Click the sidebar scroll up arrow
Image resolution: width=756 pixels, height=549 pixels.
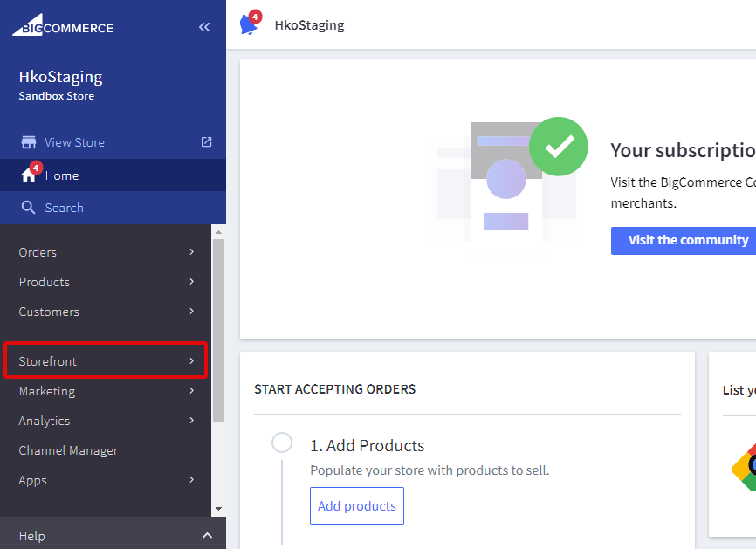(218, 232)
